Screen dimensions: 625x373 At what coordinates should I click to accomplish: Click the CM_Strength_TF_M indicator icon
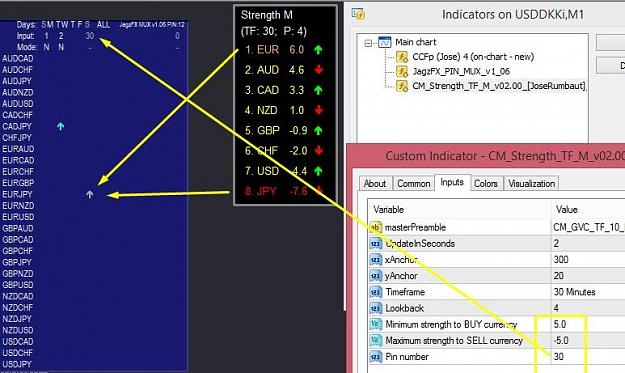click(402, 86)
